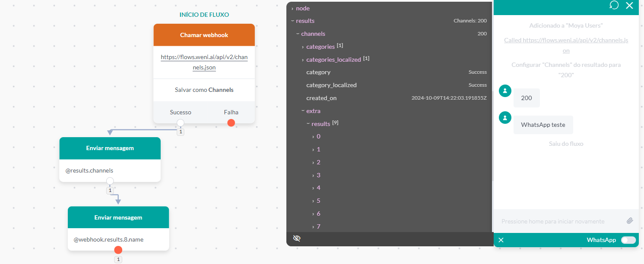Select the Salvar como Channels option

click(204, 90)
